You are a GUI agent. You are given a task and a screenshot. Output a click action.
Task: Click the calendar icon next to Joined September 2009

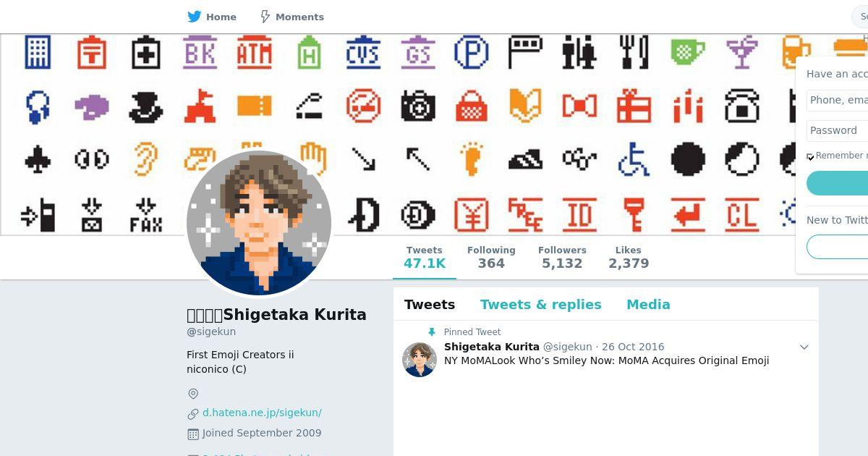(x=193, y=434)
